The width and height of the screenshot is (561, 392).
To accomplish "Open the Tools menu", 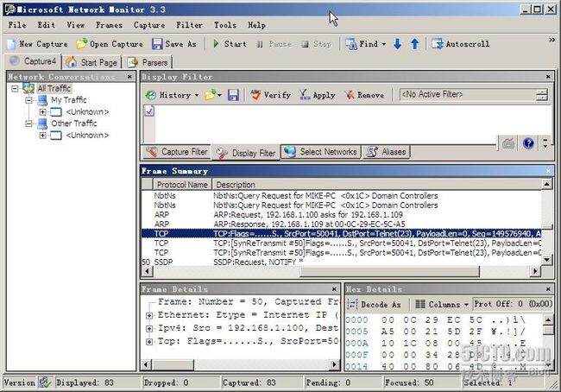I will (x=225, y=25).
